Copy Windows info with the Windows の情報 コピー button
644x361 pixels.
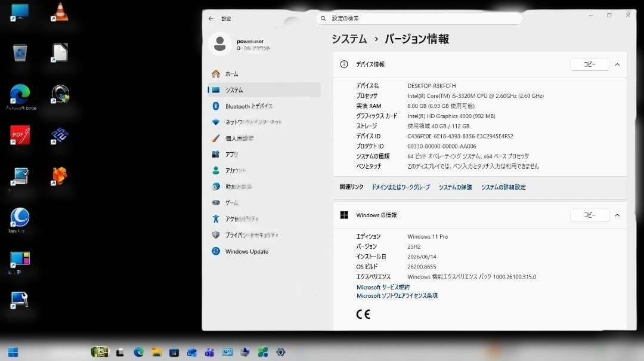pos(589,215)
